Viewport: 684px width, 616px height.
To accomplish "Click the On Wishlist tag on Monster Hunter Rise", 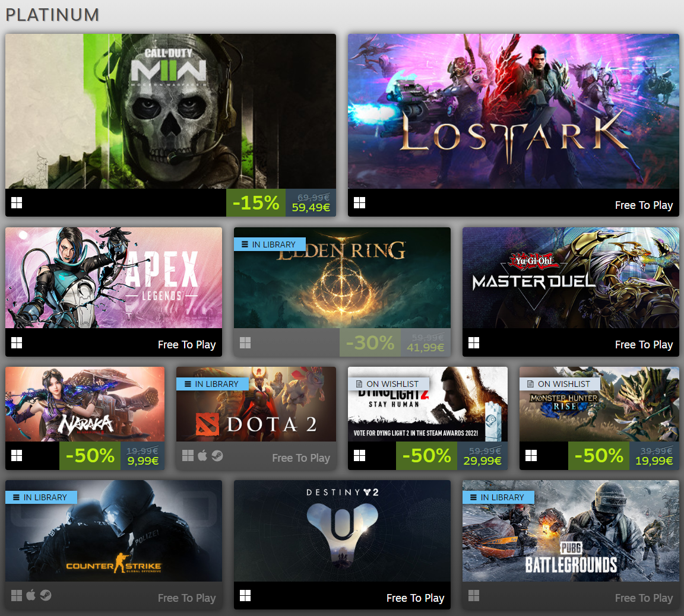I will point(560,384).
